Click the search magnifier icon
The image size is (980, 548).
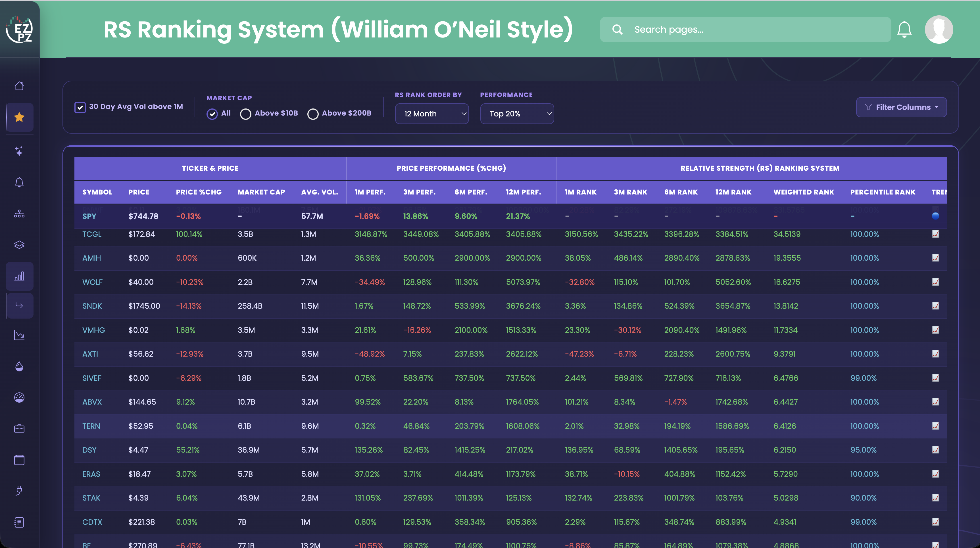(618, 29)
